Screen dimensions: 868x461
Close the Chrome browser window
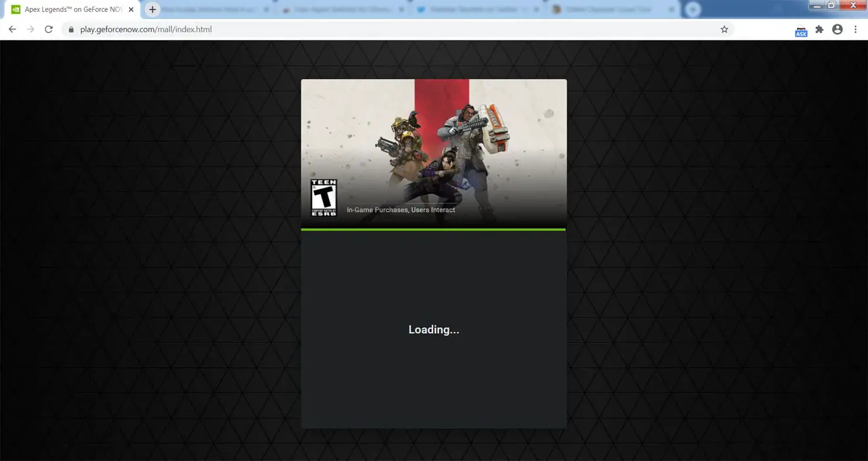[x=854, y=5]
